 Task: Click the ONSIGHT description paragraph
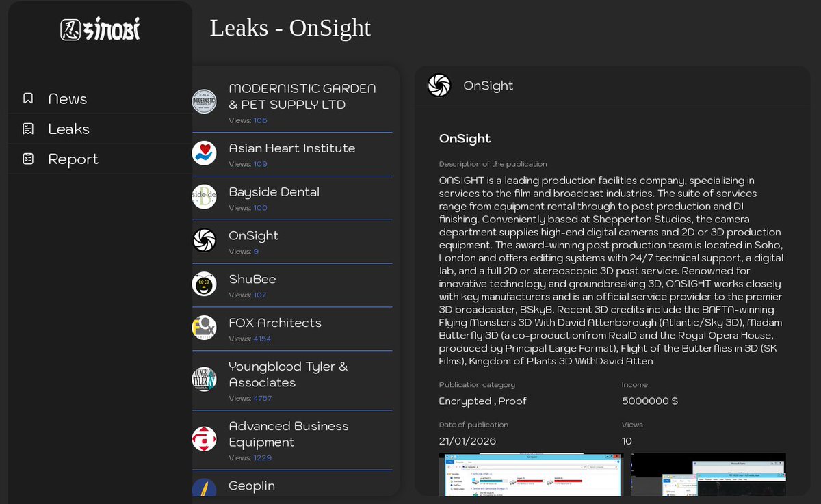(611, 271)
